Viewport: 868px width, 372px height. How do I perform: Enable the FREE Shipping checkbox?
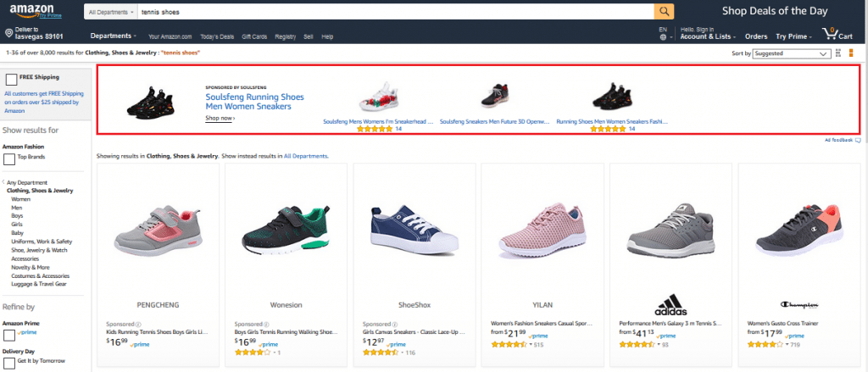pyautogui.click(x=10, y=80)
